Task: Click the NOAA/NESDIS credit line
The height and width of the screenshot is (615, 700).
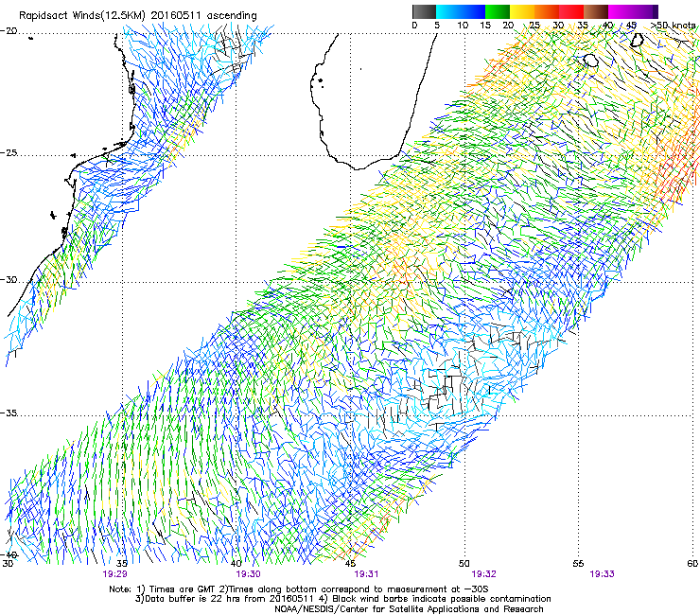Action: [409, 608]
